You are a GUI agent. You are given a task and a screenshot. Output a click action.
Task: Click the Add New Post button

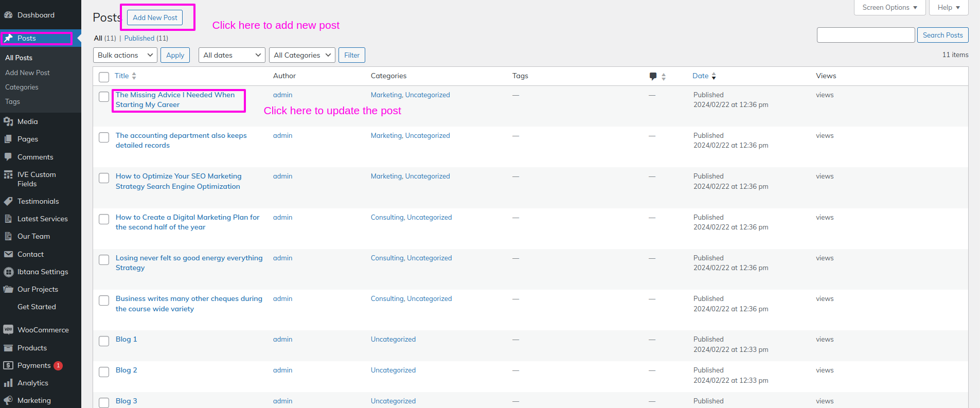click(155, 17)
